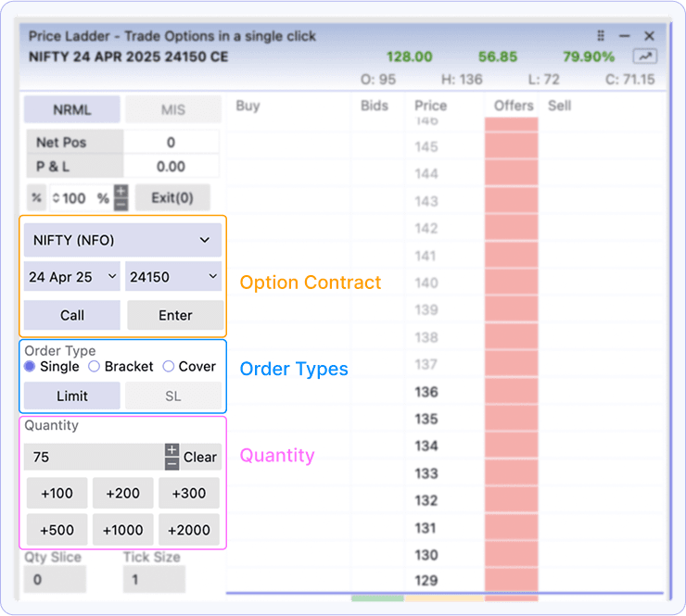The width and height of the screenshot is (686, 616).
Task: Click the red Offers cell at price 136
Action: 511,392
